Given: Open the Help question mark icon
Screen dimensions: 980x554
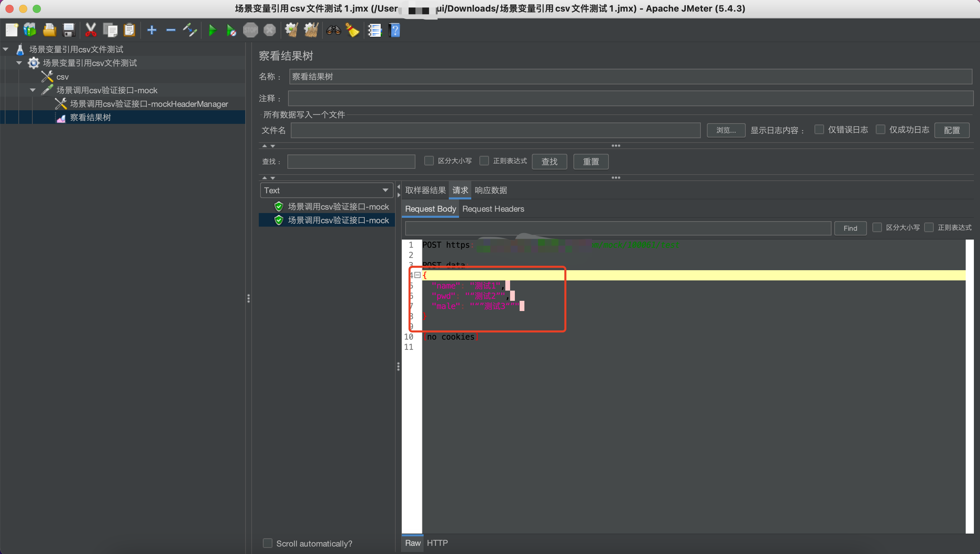Looking at the screenshot, I should (x=395, y=30).
